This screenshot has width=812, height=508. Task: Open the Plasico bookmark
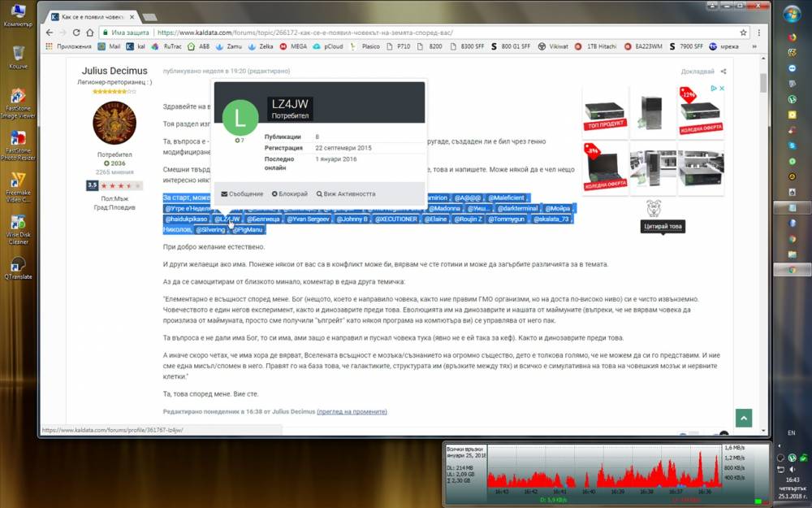pyautogui.click(x=365, y=46)
